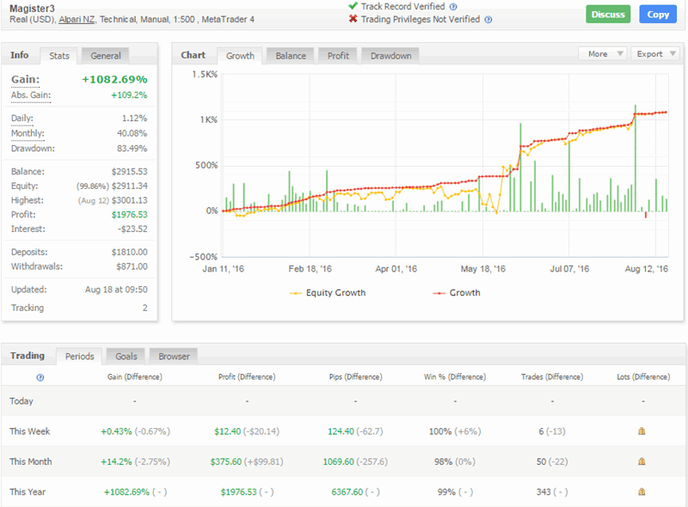Click the Abs. Gain label

coord(31,95)
